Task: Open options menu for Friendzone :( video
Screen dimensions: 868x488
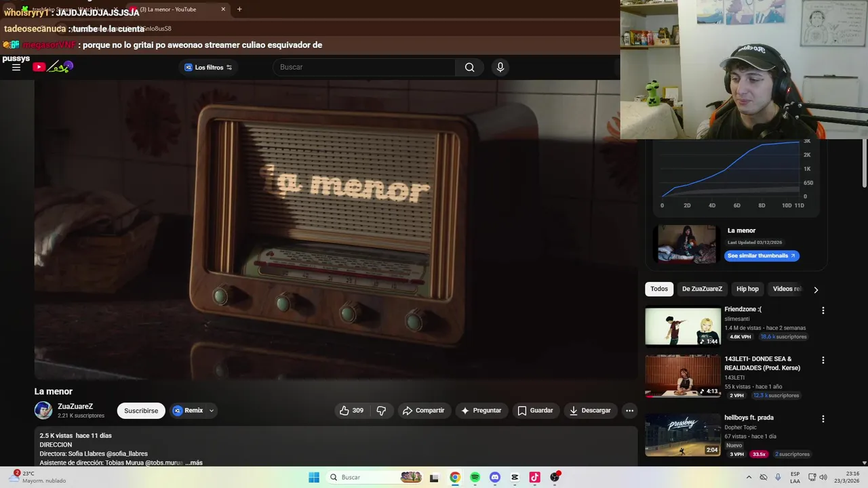Action: (823, 310)
